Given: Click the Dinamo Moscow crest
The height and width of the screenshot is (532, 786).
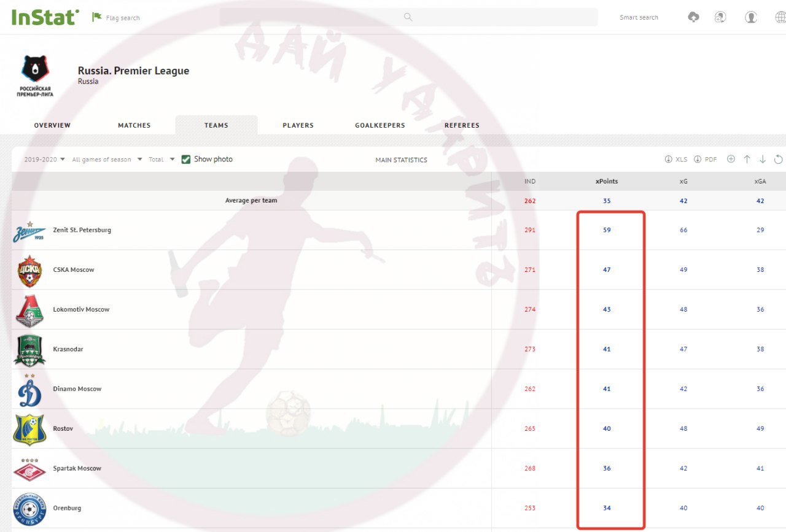Looking at the screenshot, I should [x=29, y=390].
